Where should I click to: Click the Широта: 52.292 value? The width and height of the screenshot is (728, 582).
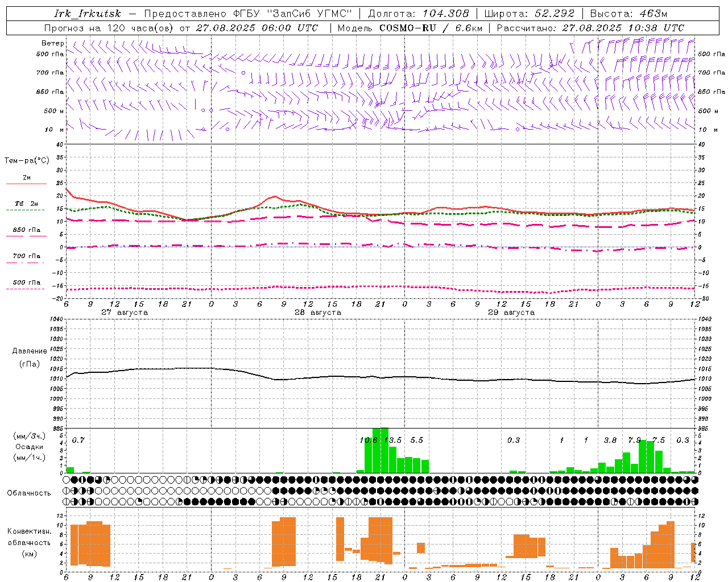coord(529,14)
